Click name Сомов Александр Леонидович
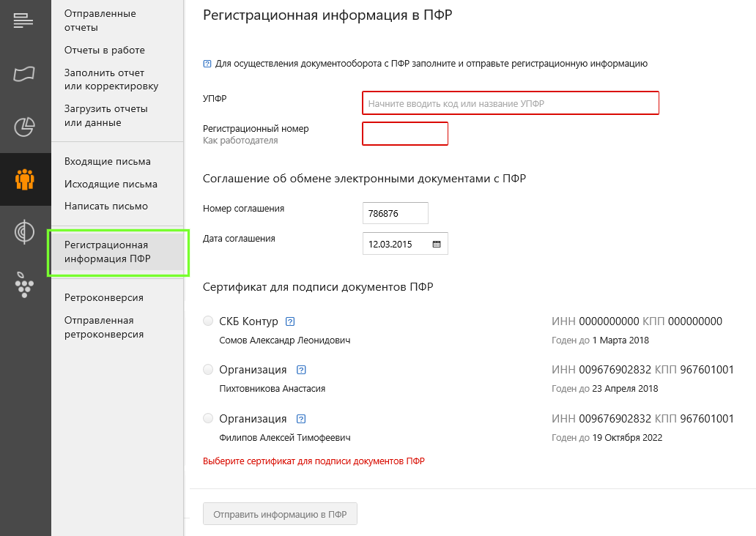The image size is (756, 536). point(285,340)
